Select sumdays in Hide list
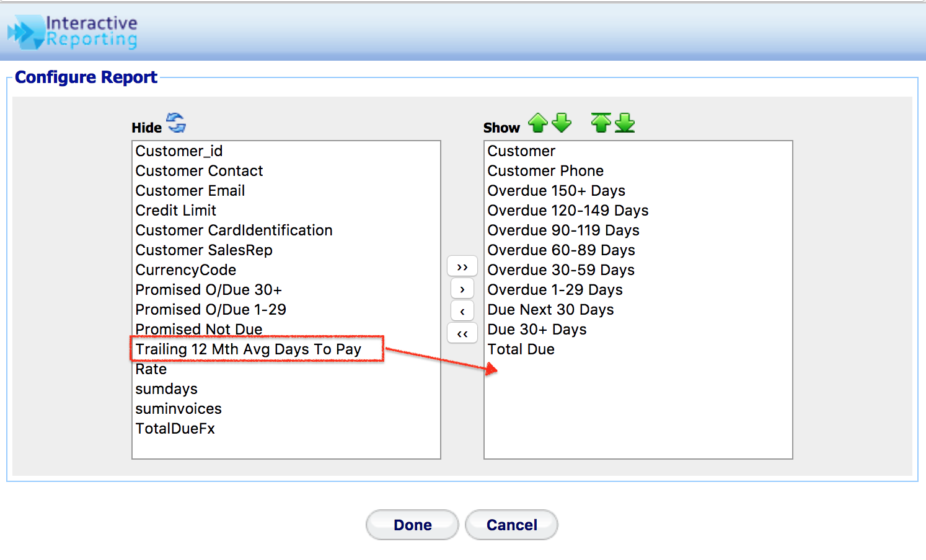 (286, 389)
